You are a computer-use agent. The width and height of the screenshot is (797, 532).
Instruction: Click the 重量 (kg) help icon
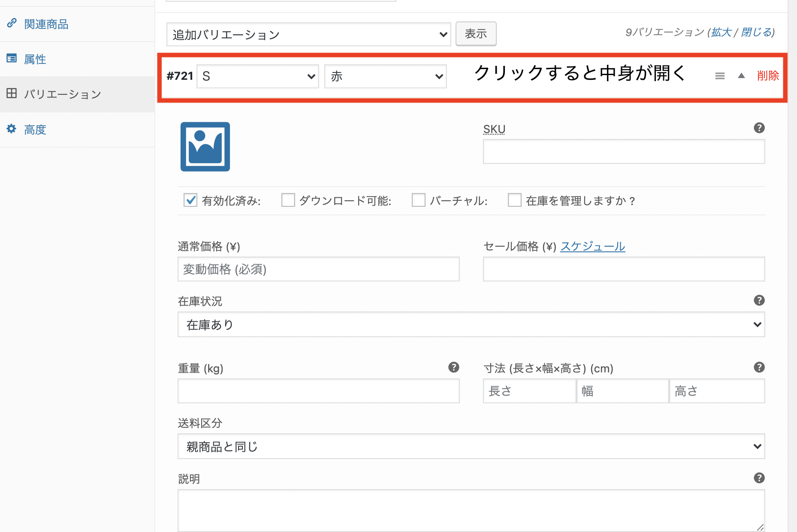453,367
